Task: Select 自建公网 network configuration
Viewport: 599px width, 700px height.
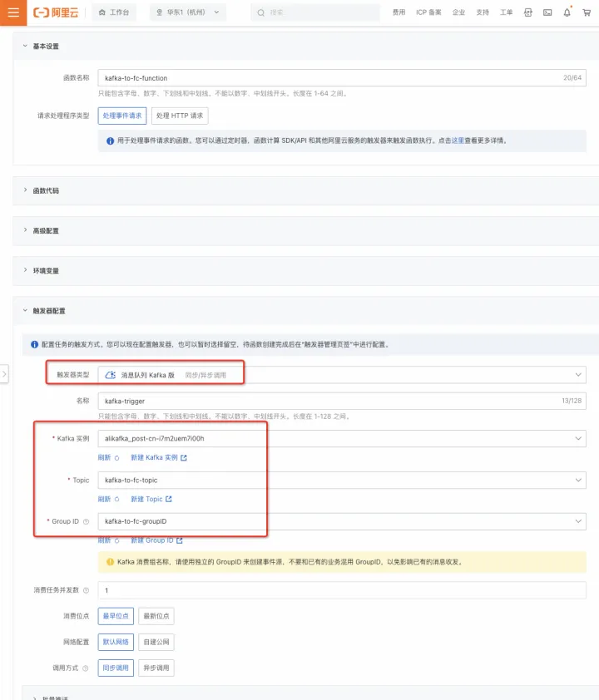Action: 156,642
